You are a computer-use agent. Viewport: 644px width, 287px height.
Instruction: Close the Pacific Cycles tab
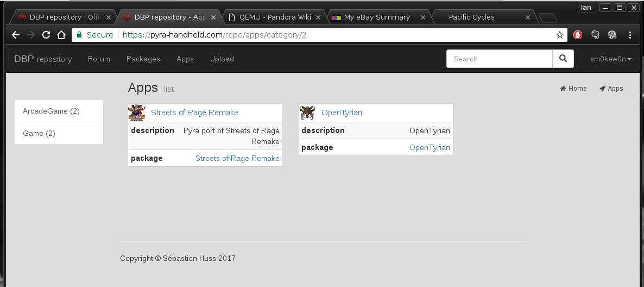tap(527, 17)
